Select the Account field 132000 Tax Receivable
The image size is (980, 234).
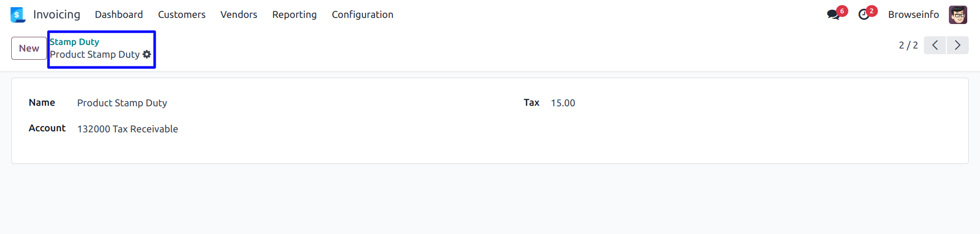[x=128, y=129]
